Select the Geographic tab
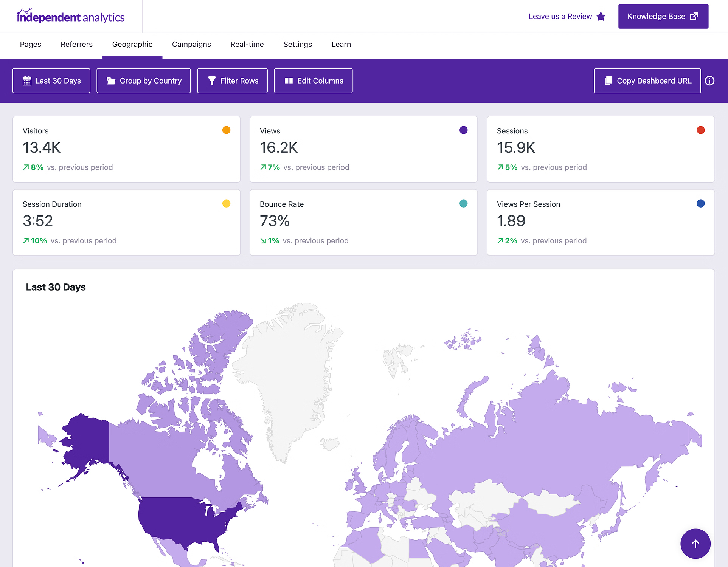The image size is (728, 567). click(x=132, y=44)
